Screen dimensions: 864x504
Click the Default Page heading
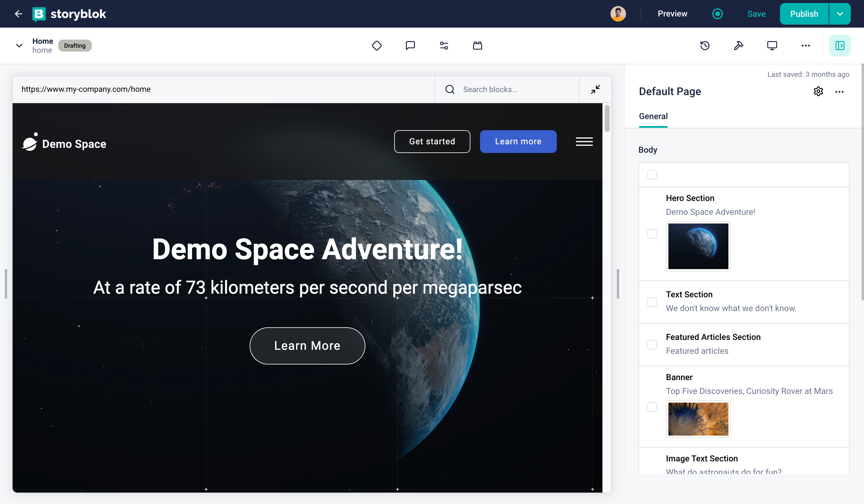click(x=670, y=91)
